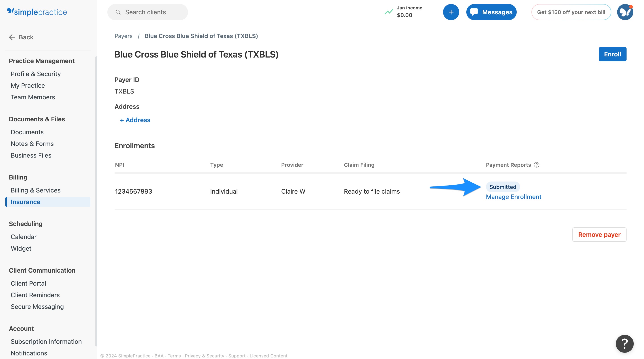Open the account avatar menu
The image size is (644, 359).
pos(625,12)
